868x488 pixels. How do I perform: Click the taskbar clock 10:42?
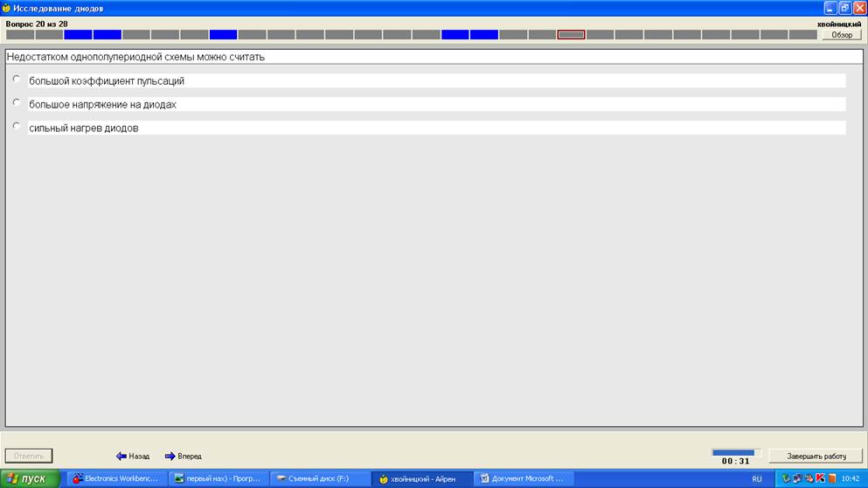851,478
